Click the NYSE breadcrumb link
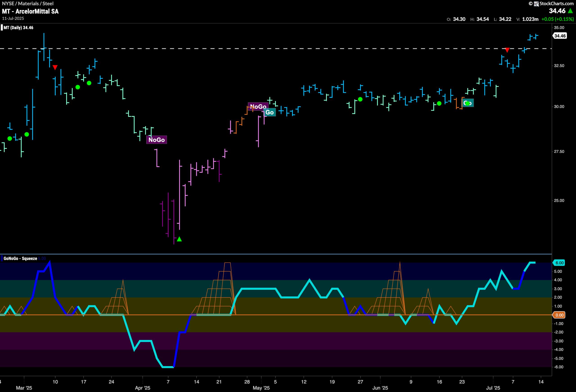 pyautogui.click(x=8, y=3)
